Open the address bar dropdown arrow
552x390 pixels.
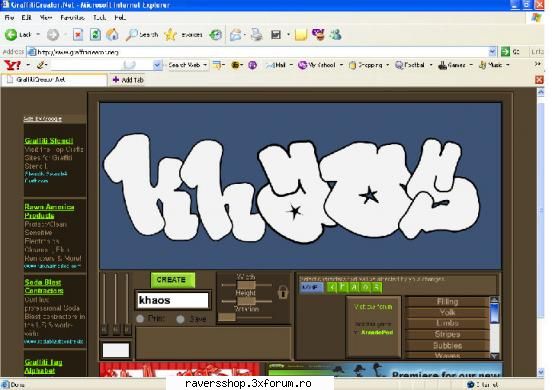tap(492, 52)
